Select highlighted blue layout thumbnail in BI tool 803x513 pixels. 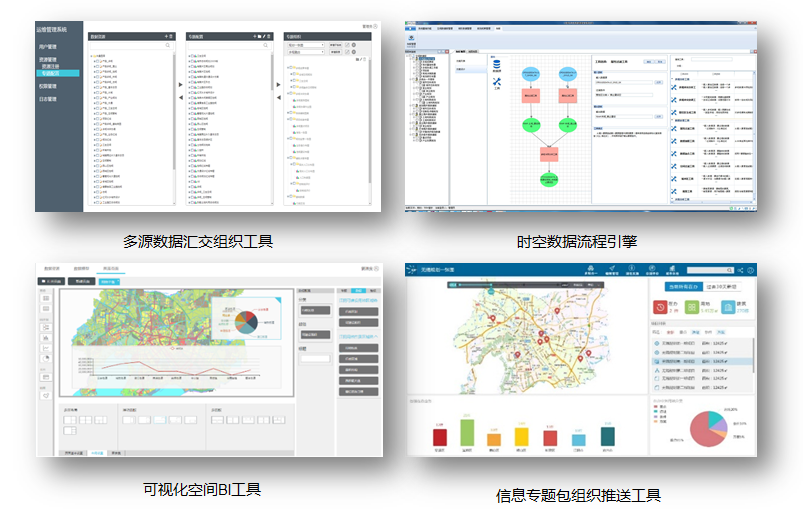pyautogui.click(x=160, y=420)
